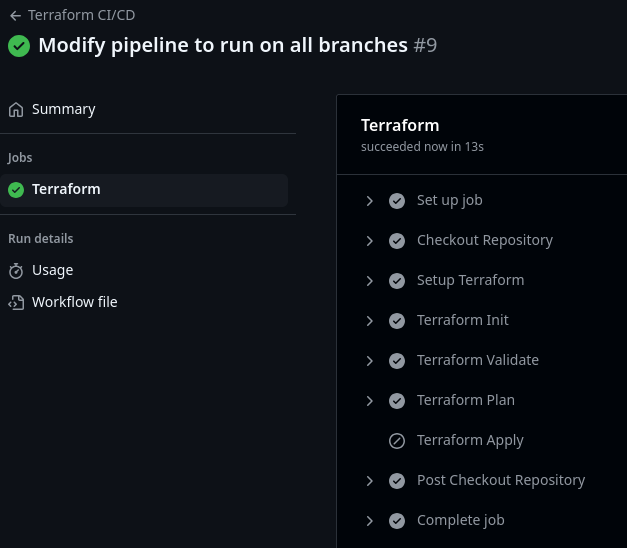Click the Setup Terraform step label
This screenshot has width=627, height=548.
(470, 280)
